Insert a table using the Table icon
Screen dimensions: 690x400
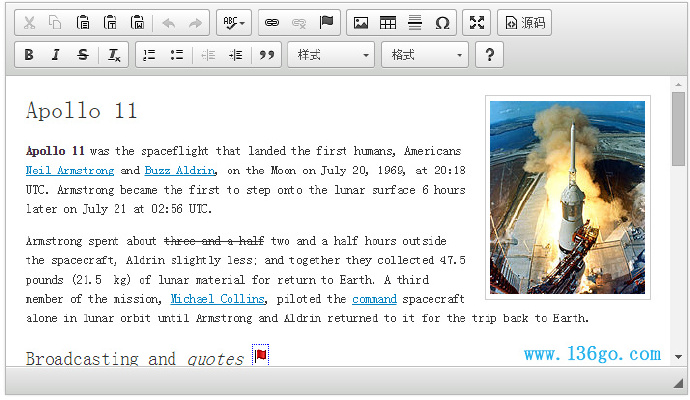point(388,23)
